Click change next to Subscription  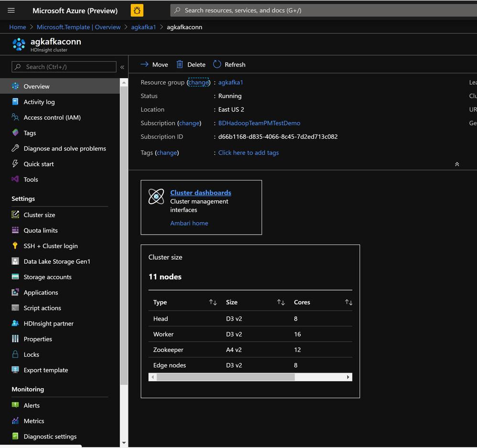189,123
